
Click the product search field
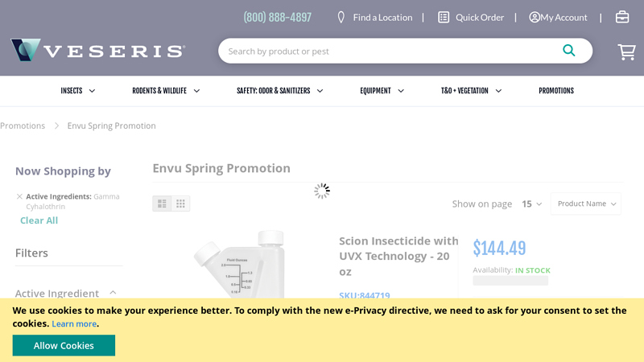pos(386,51)
